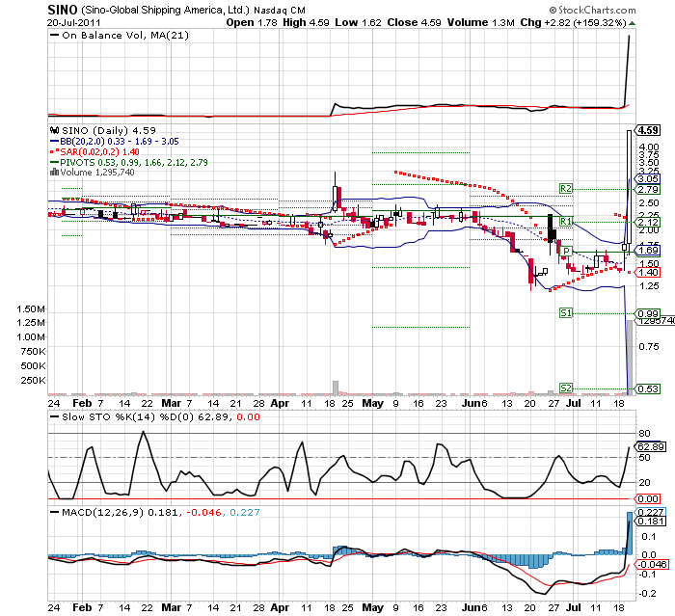The height and width of the screenshot is (616, 675).
Task: Click the red 0.00 stochastic value tag
Action: (648, 499)
